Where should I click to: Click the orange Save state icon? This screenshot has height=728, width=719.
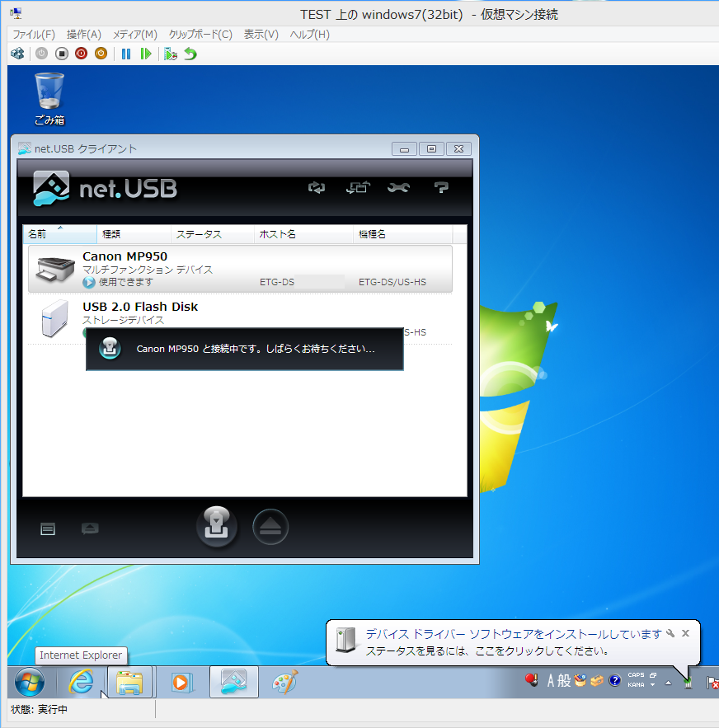101,54
